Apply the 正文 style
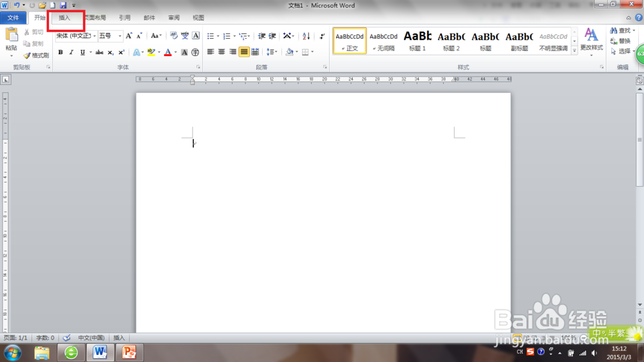 (350, 41)
